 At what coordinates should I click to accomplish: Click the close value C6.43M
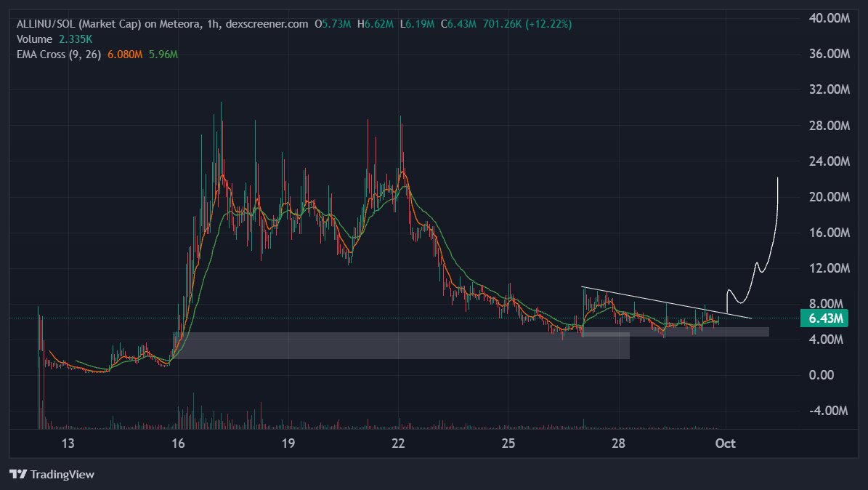click(458, 24)
